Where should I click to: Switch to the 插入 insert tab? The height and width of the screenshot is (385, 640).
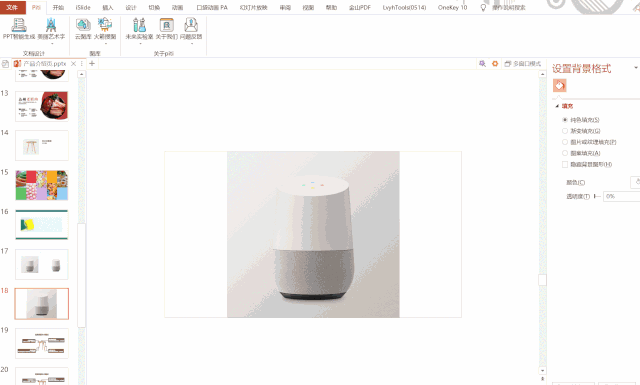click(108, 7)
